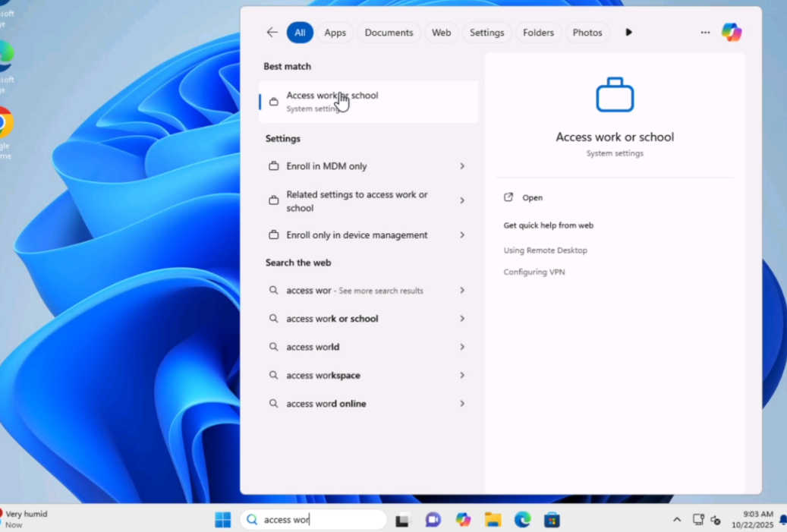Open Microsoft Store from the taskbar

(552, 520)
